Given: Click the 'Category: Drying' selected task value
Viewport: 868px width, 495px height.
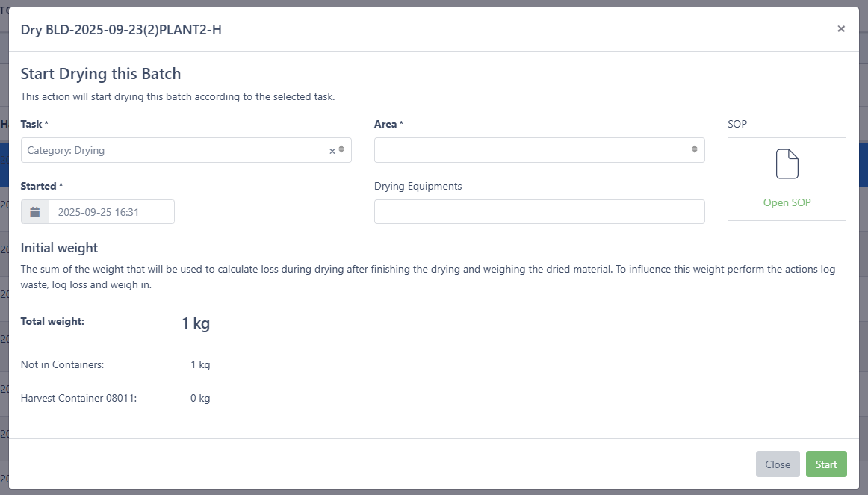Looking at the screenshot, I should pos(66,151).
